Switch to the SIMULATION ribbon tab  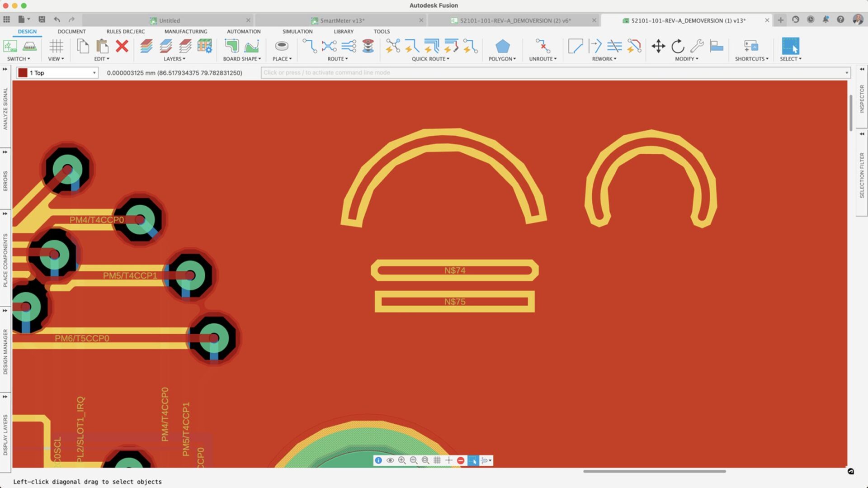tap(297, 32)
